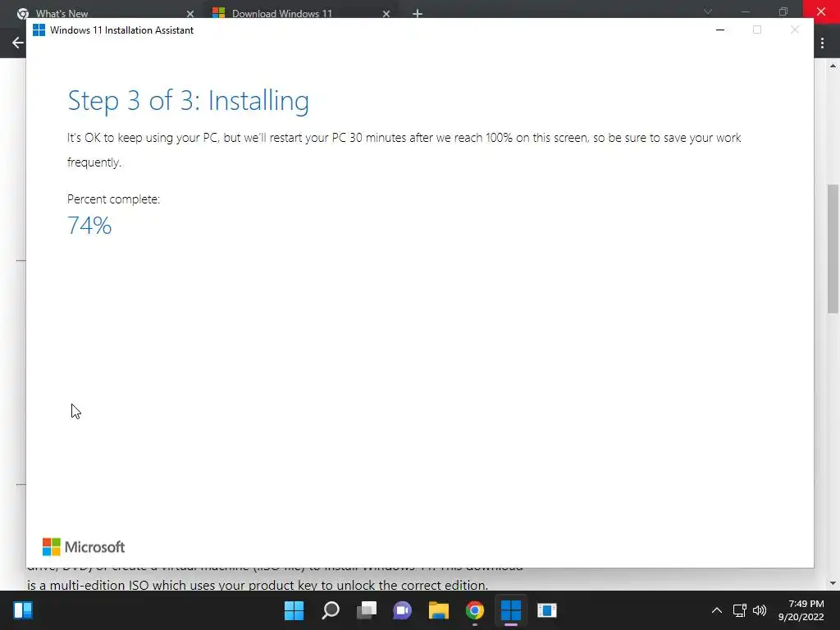Close the Download Windows 11 tab
The height and width of the screenshot is (630, 840).
coord(386,14)
